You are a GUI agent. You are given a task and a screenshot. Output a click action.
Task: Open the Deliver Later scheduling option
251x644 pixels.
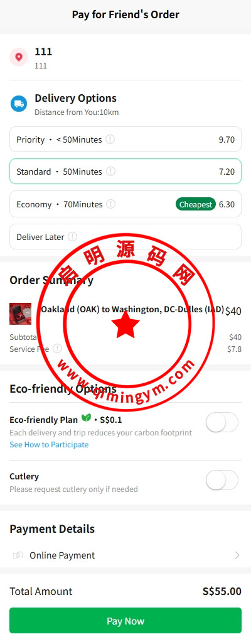[x=125, y=237]
